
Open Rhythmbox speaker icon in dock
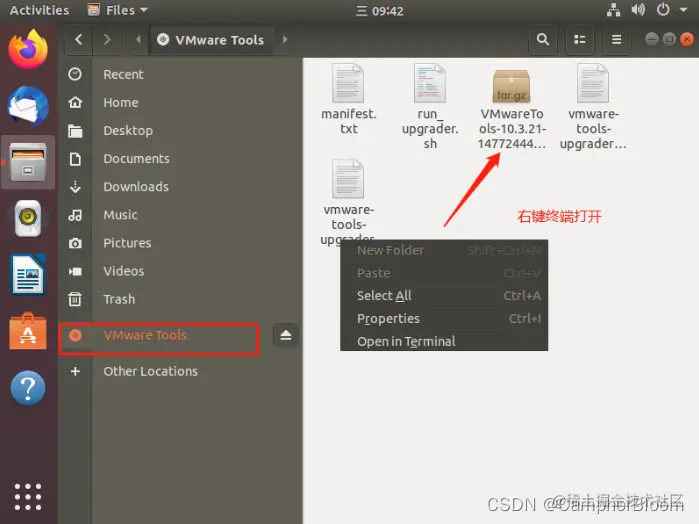pyautogui.click(x=28, y=219)
